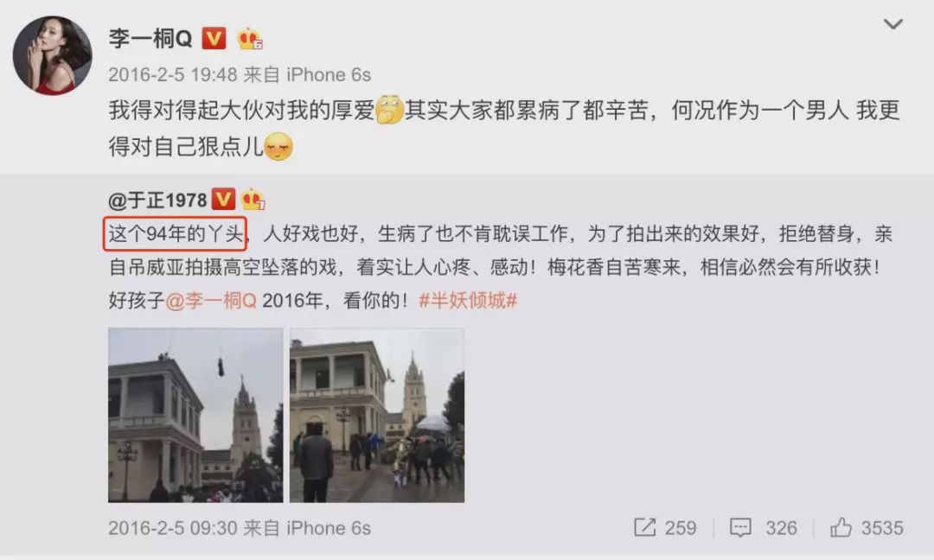View the first photo with hanging figure
934x560 pixels.
click(195, 415)
